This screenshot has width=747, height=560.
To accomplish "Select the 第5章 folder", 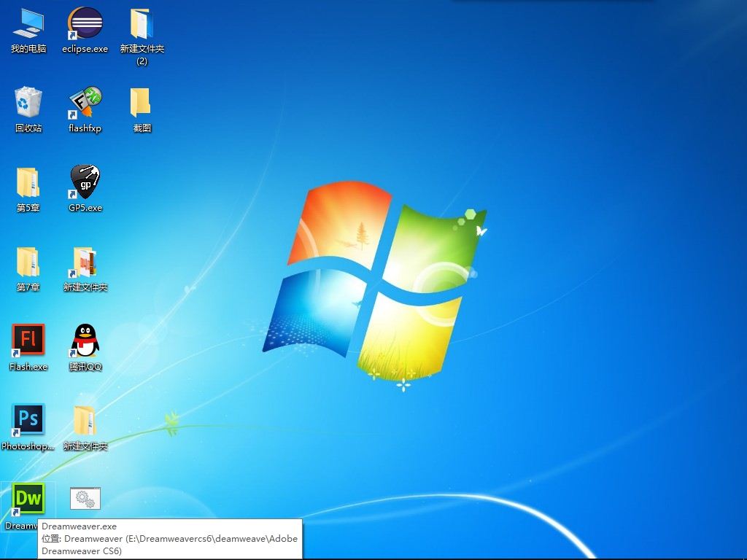I will tap(28, 182).
